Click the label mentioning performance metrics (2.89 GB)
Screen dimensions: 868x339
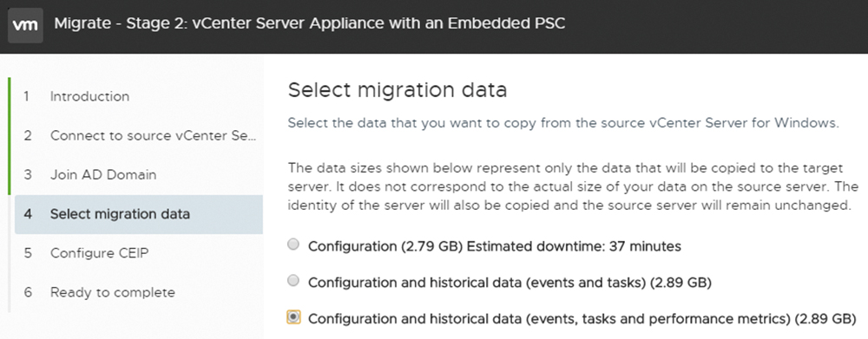pyautogui.click(x=582, y=320)
